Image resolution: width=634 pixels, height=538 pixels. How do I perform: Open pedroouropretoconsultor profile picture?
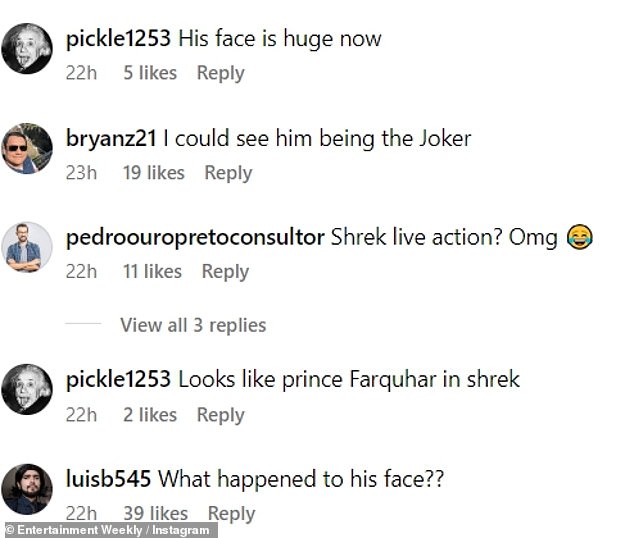(x=27, y=247)
